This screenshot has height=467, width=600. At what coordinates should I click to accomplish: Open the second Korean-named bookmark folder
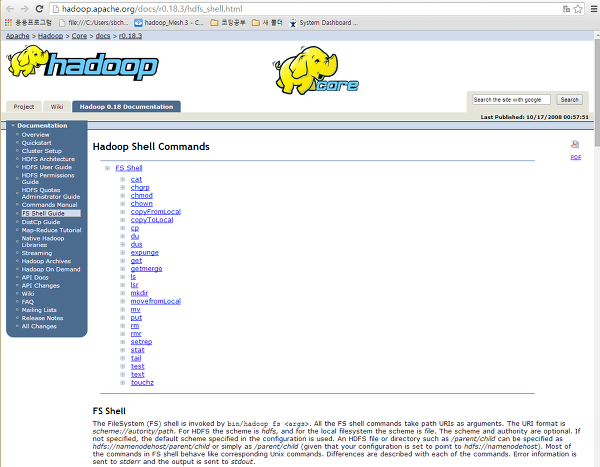point(267,23)
